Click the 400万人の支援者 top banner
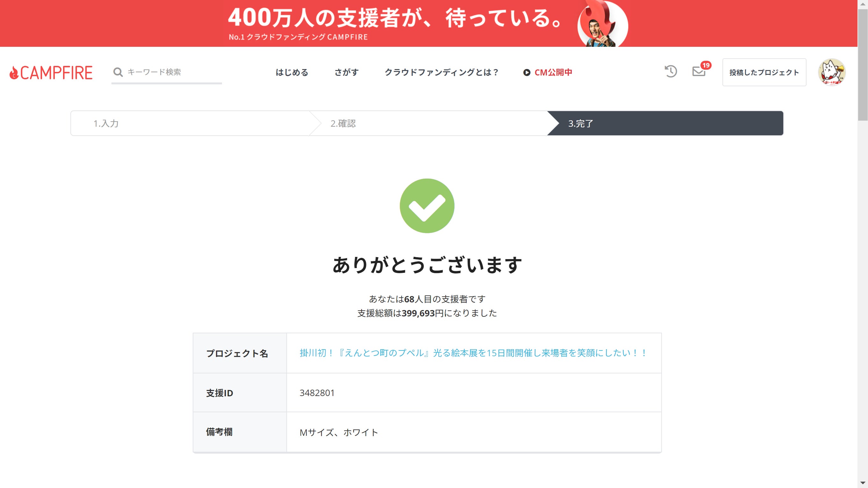The height and width of the screenshot is (488, 868). [x=429, y=23]
